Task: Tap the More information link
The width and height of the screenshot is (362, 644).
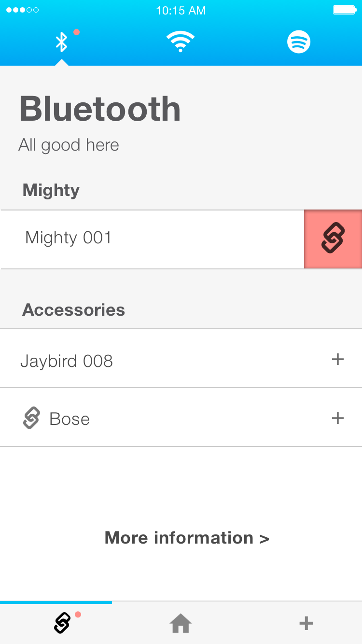Action: coord(186,537)
